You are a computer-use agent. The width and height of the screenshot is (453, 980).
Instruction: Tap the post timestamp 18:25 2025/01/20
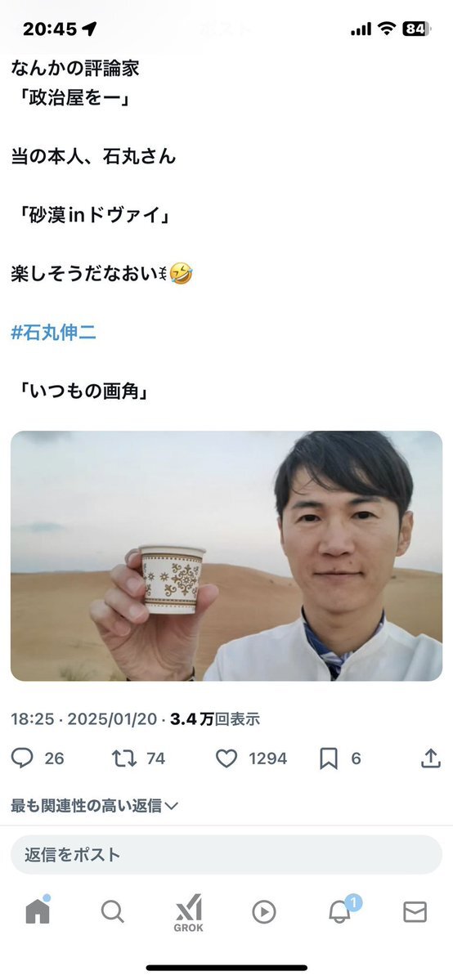[84, 718]
